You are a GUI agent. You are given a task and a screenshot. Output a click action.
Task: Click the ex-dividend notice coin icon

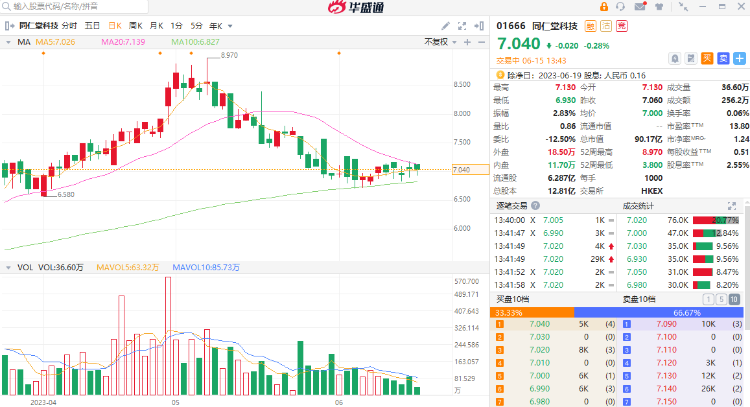tap(500, 75)
